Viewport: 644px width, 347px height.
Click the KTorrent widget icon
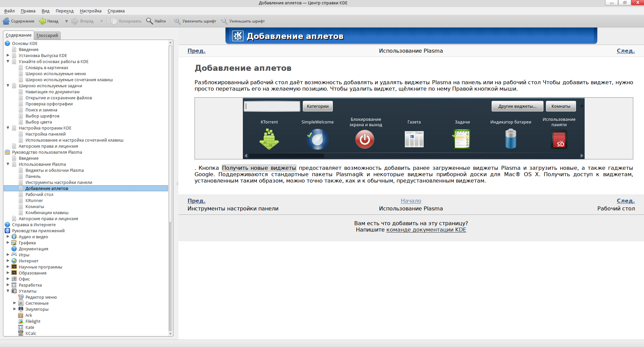269,140
